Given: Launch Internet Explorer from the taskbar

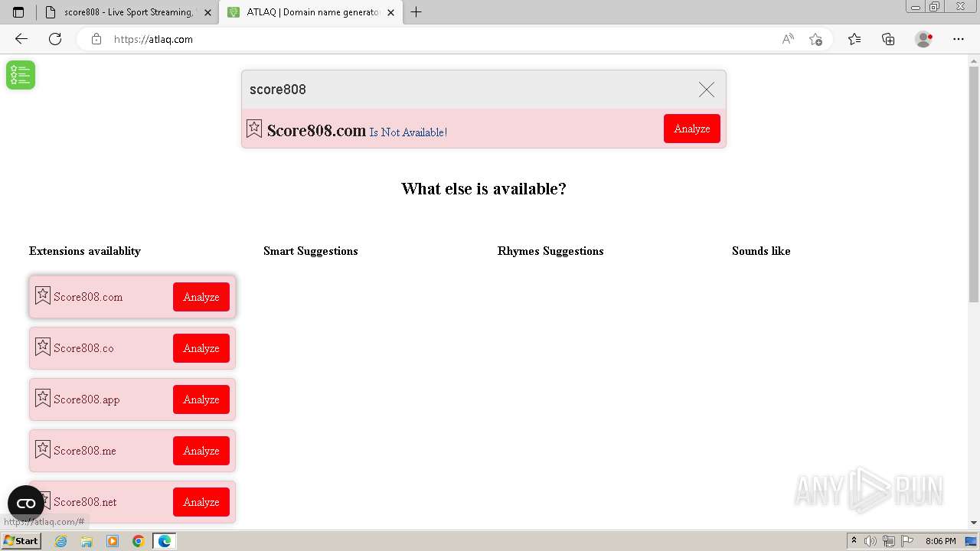Looking at the screenshot, I should point(60,541).
